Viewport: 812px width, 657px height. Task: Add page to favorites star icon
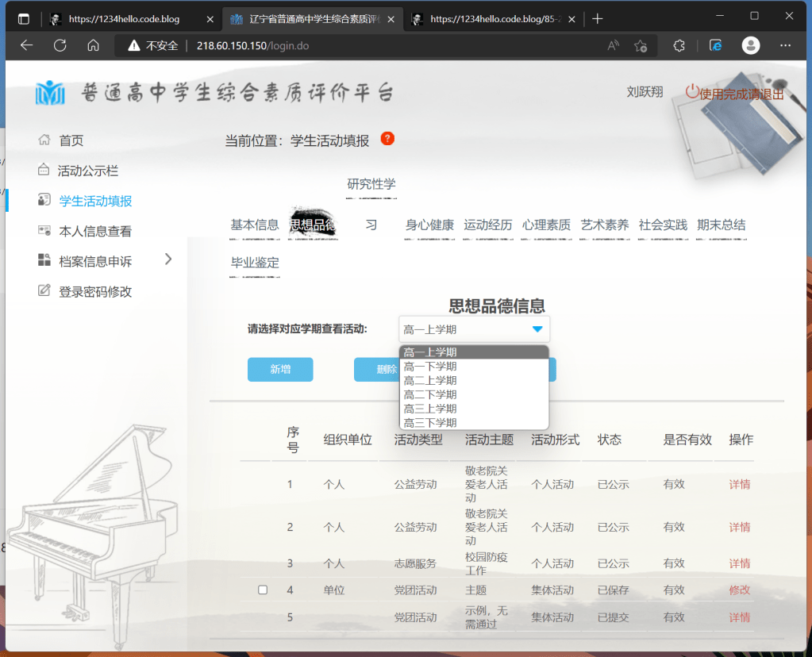coord(641,45)
